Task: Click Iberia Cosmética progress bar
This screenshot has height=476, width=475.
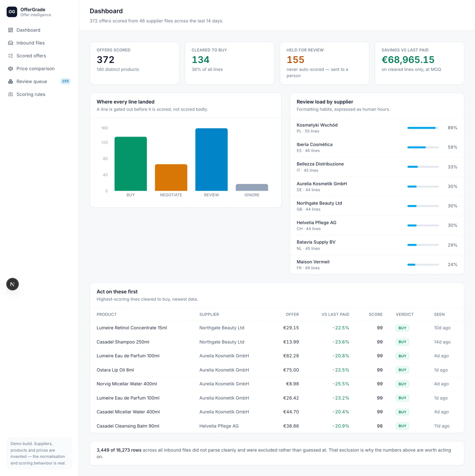Action: click(x=423, y=147)
